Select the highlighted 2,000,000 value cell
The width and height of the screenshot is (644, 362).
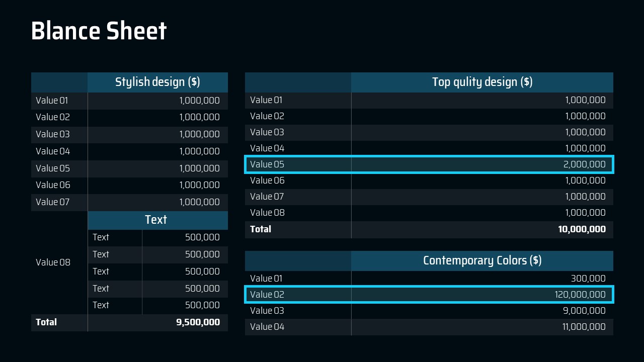coord(585,164)
